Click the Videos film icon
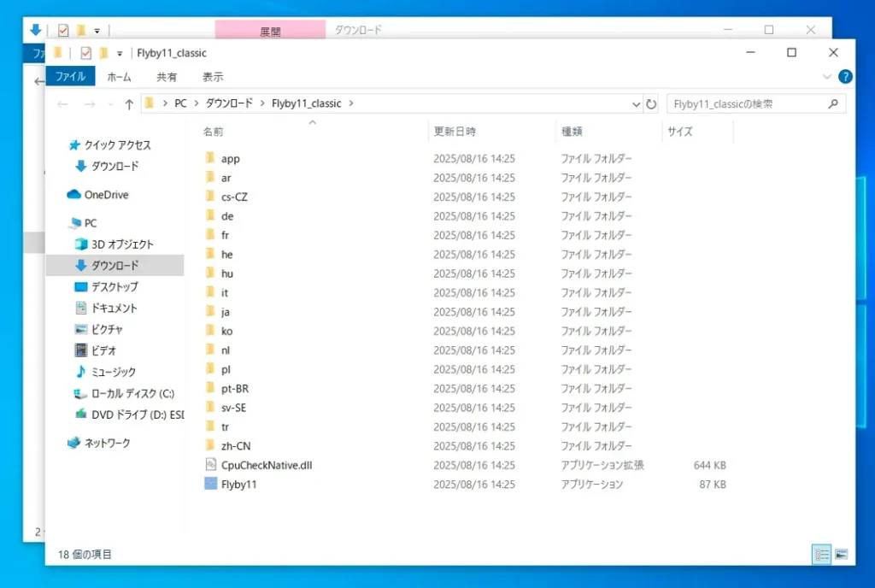Screen dimensions: 875x588 tap(81, 350)
